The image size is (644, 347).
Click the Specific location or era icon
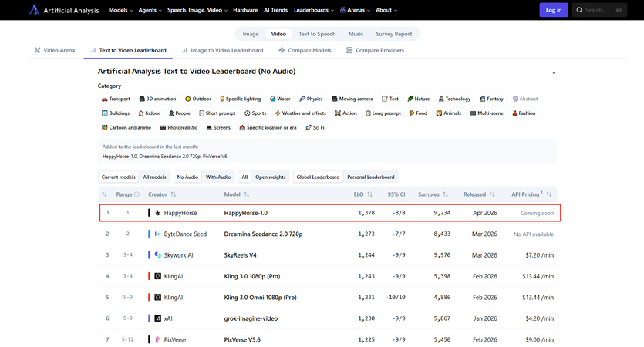(x=242, y=128)
